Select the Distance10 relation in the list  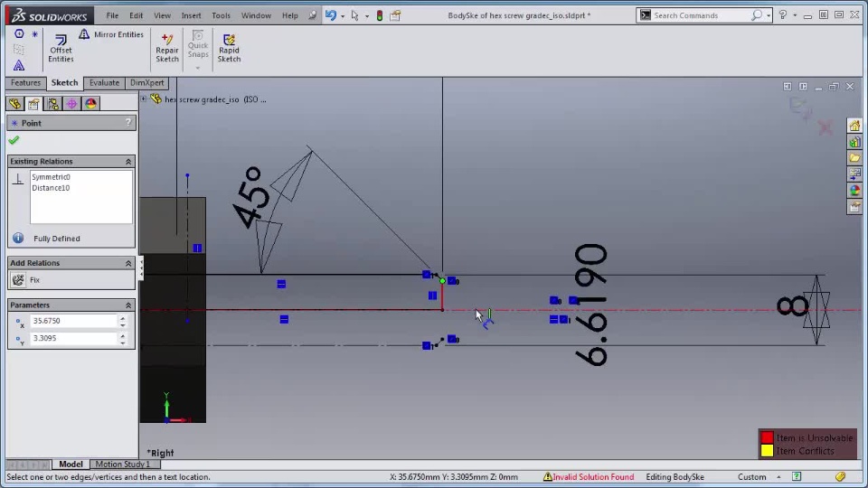point(51,188)
